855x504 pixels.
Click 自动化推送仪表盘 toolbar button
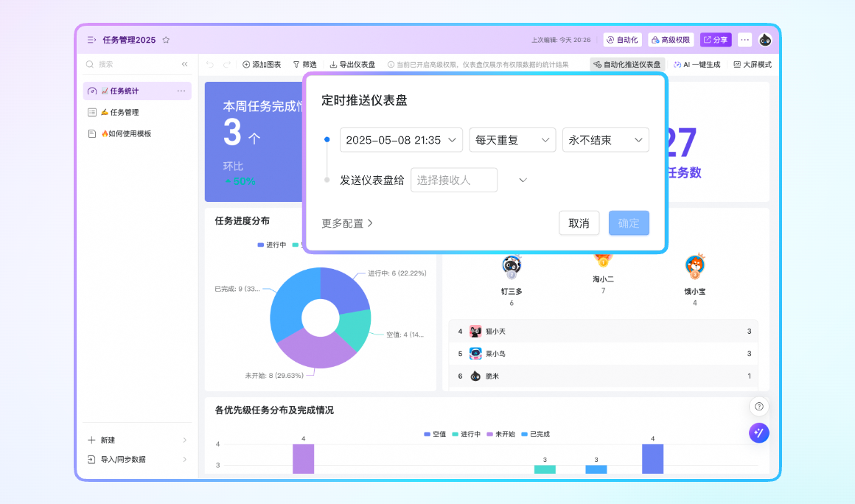[x=627, y=64]
